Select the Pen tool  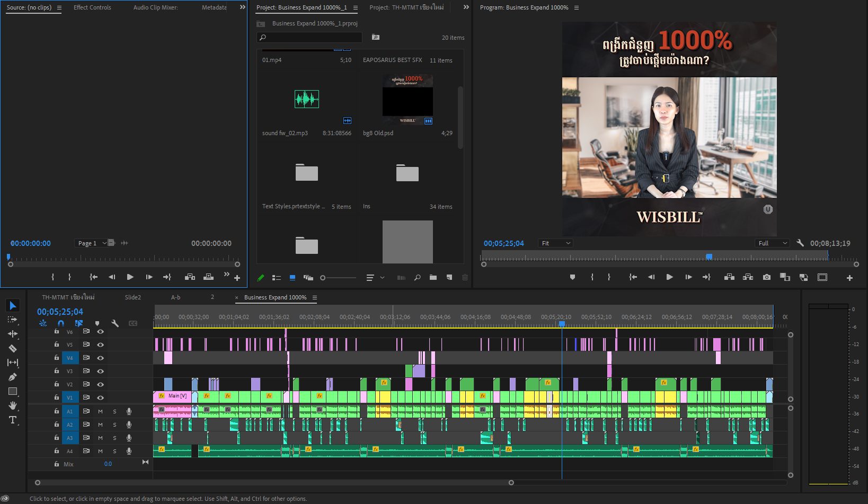coord(13,377)
